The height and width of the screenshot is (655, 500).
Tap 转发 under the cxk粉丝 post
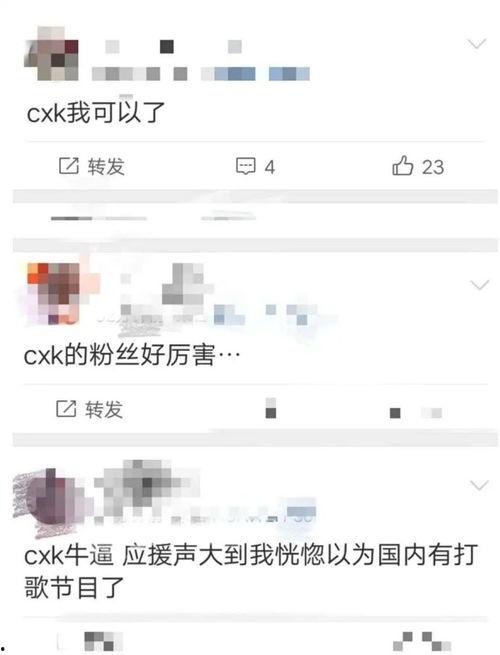point(104,409)
